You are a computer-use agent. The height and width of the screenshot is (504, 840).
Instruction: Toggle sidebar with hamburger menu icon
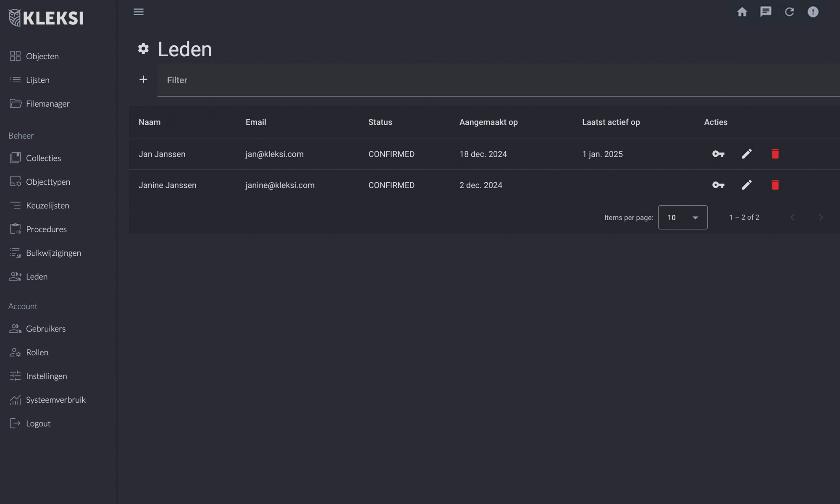139,12
